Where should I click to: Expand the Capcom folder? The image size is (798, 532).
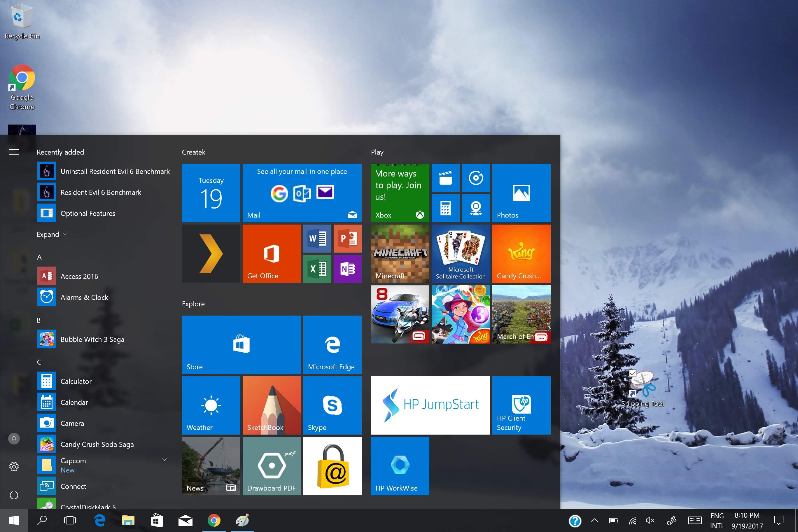(x=164, y=460)
